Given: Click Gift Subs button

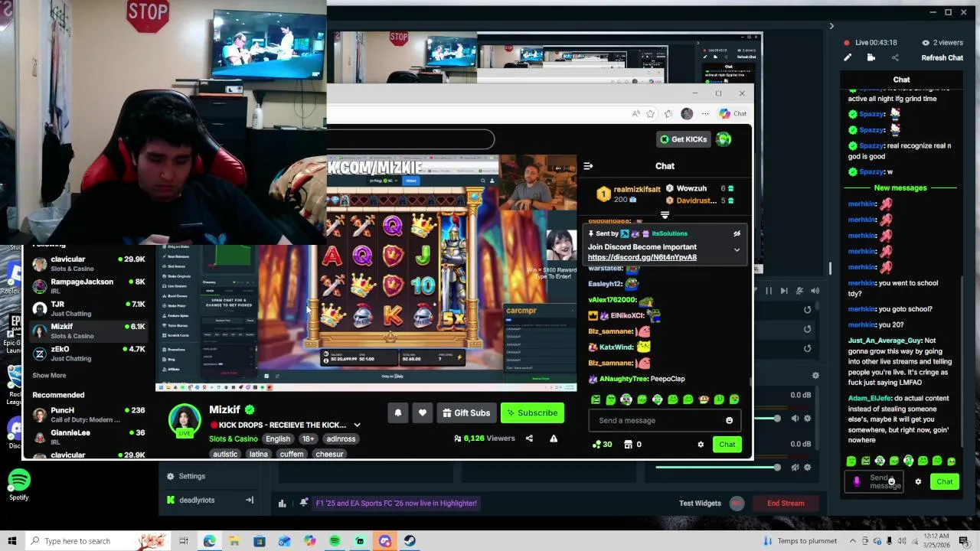Looking at the screenshot, I should coord(466,413).
